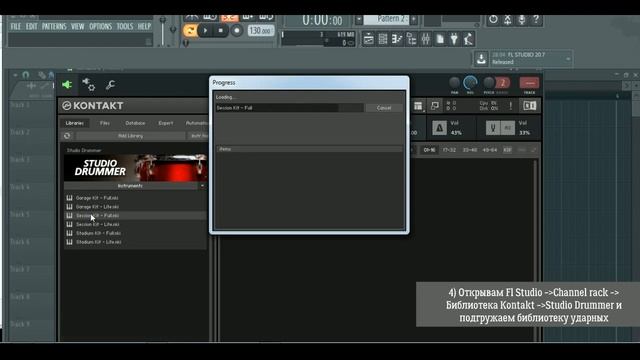The width and height of the screenshot is (640, 360).
Task: Click the FL Studio play button
Action: pyautogui.click(x=205, y=31)
